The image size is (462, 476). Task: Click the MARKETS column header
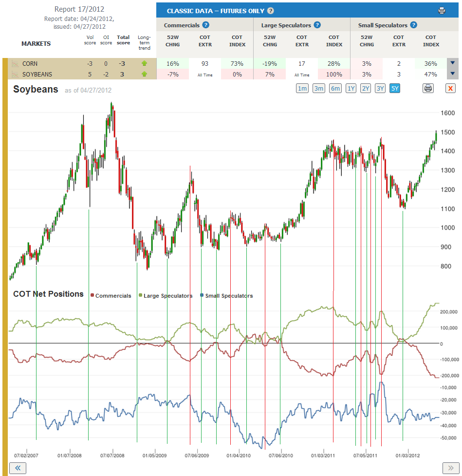click(x=36, y=44)
